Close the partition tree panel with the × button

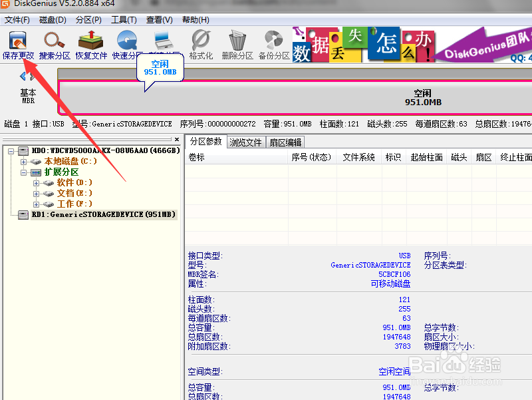[x=176, y=139]
